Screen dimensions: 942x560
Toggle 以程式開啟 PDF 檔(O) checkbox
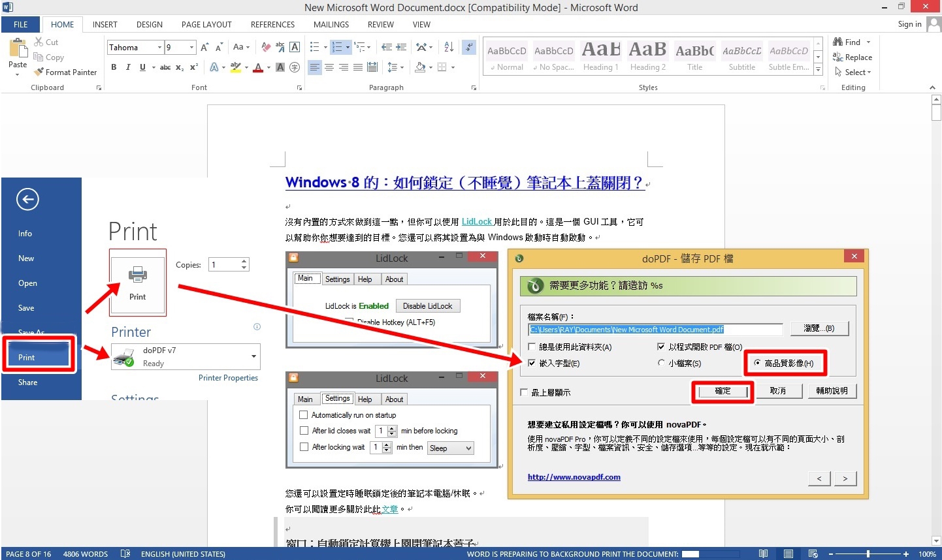pos(661,347)
